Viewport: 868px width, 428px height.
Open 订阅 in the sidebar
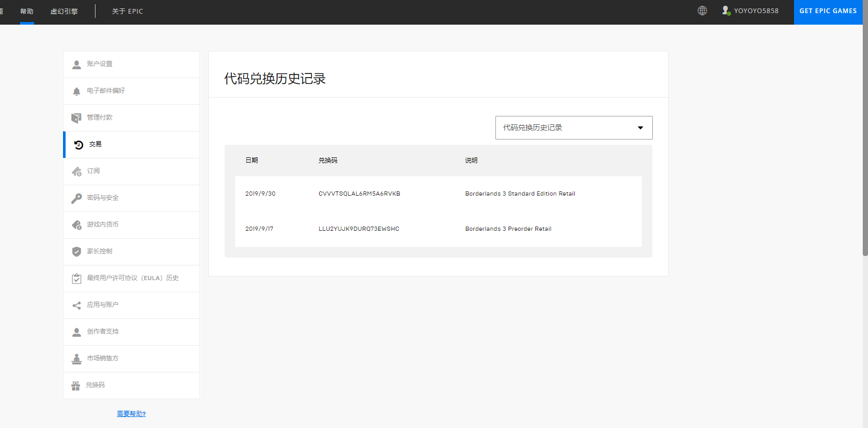pos(131,172)
